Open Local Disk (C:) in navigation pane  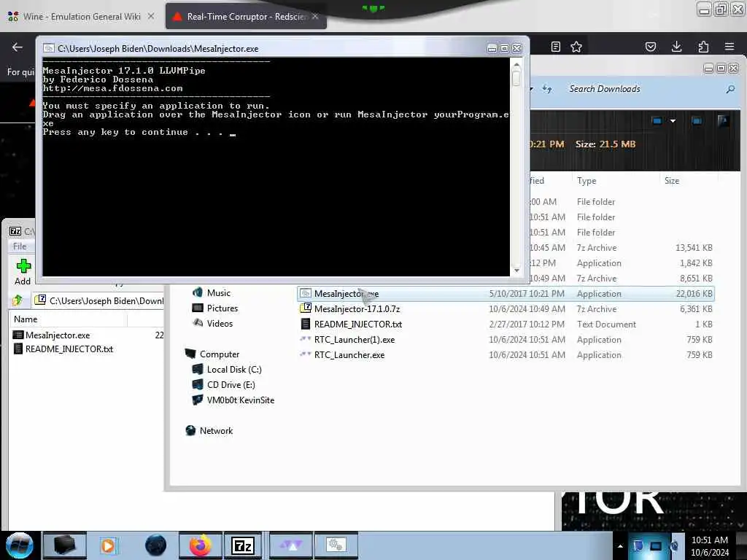point(227,370)
